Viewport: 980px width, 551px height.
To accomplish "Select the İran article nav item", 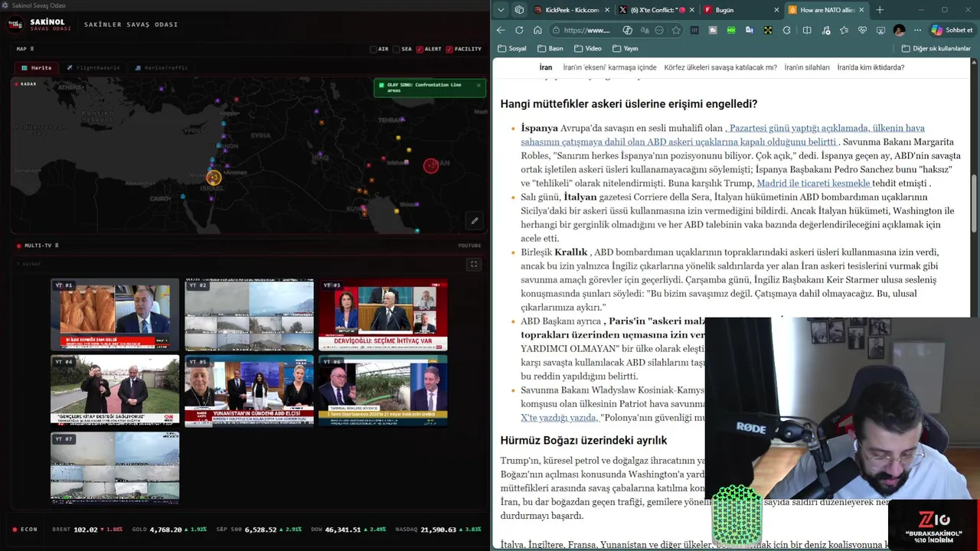I will pyautogui.click(x=546, y=67).
